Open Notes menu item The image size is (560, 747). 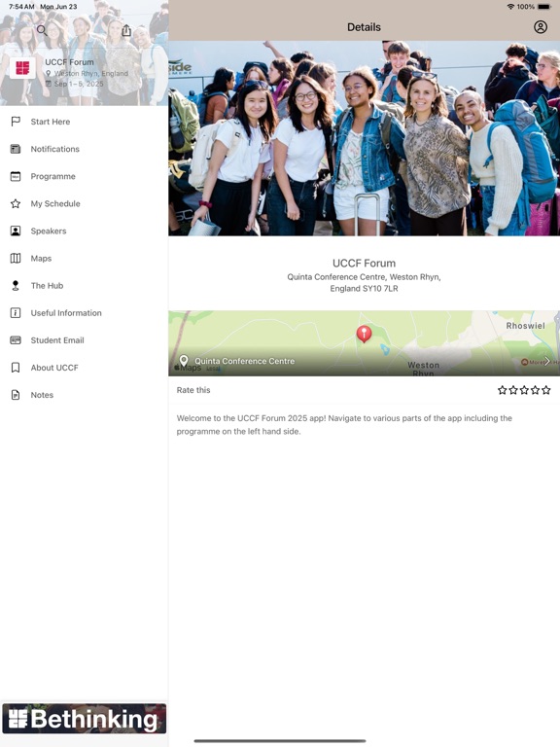point(84,395)
